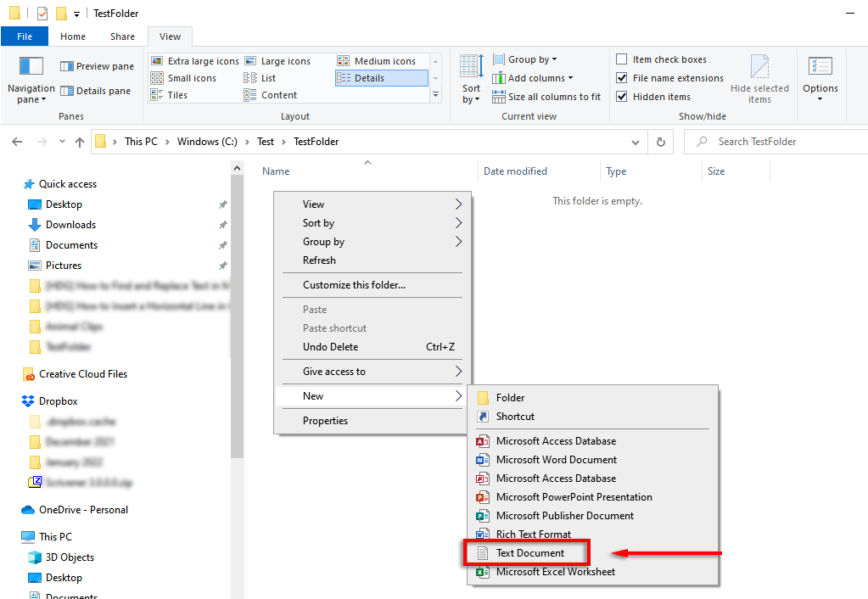Toggle the Details pane
Screen dimensions: 868x599
click(x=95, y=91)
